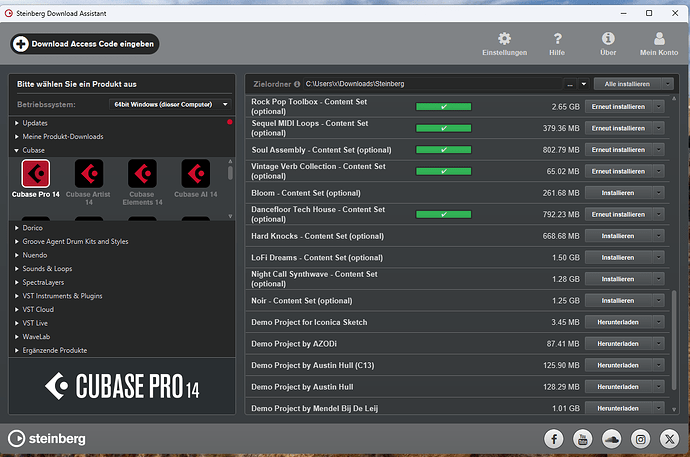Open the Über info icon
The width and height of the screenshot is (690, 457).
608,39
